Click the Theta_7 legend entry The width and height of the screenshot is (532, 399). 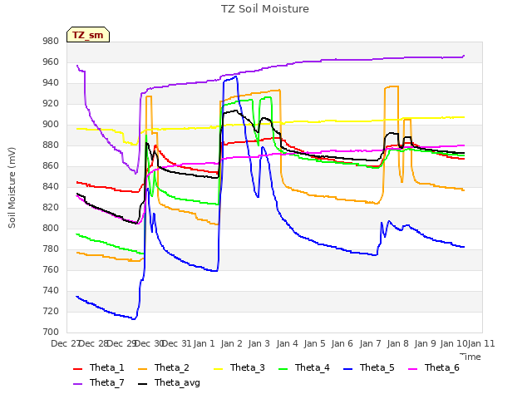(x=99, y=382)
